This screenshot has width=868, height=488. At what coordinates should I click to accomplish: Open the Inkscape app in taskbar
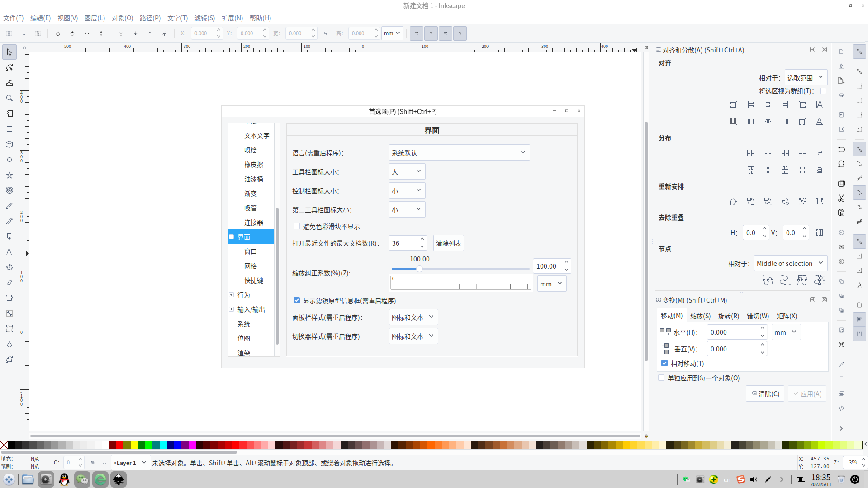119,479
